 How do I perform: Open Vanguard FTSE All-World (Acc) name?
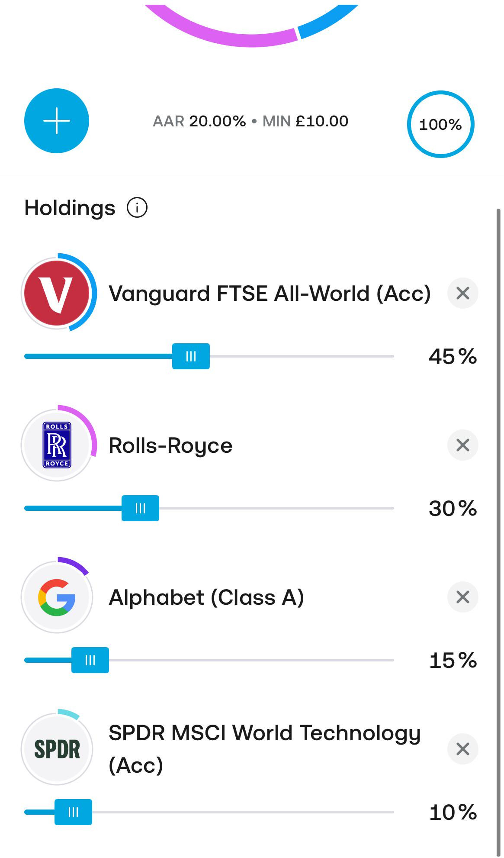coord(270,294)
